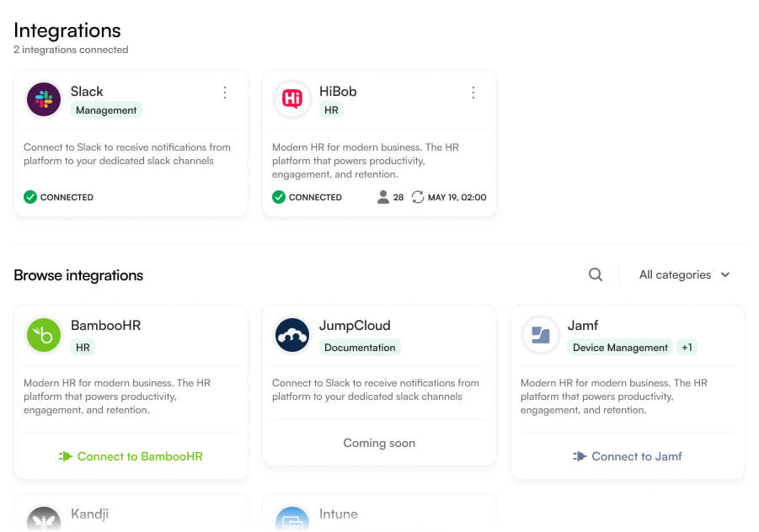This screenshot has height=532, width=759.
Task: Click the Documentation tag on JumpCloud
Action: pos(360,348)
